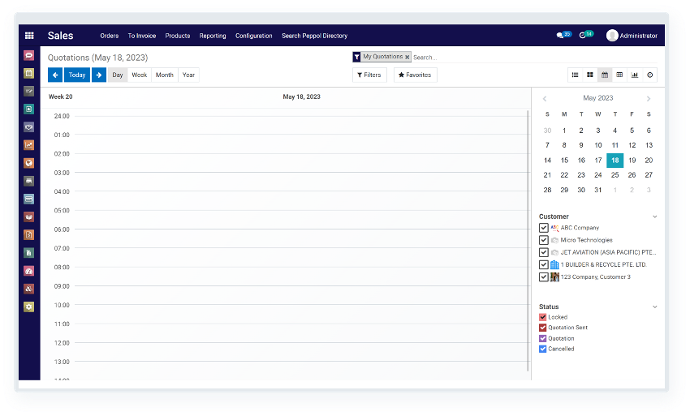The width and height of the screenshot is (690, 416).
Task: Remove the My Quotations filter facet
Action: 407,57
